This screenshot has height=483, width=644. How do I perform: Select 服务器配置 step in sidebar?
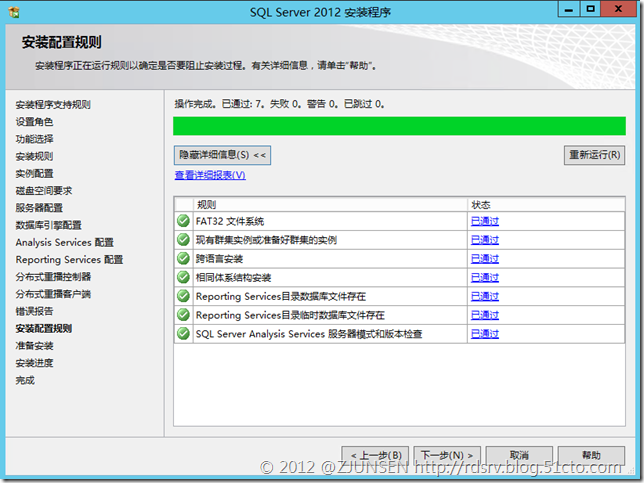pos(39,208)
